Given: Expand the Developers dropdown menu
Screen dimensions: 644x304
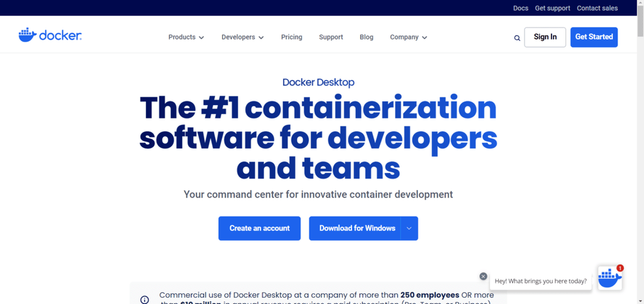Looking at the screenshot, I should [x=243, y=37].
